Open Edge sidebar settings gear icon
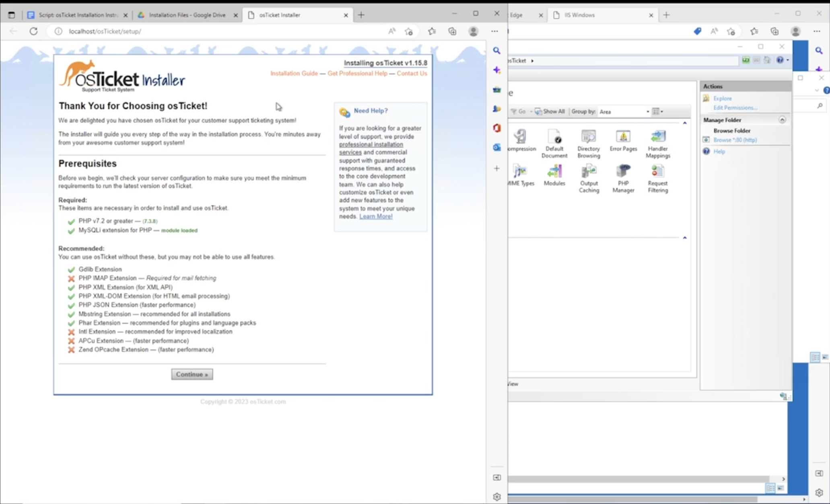The width and height of the screenshot is (830, 504). coord(497,497)
